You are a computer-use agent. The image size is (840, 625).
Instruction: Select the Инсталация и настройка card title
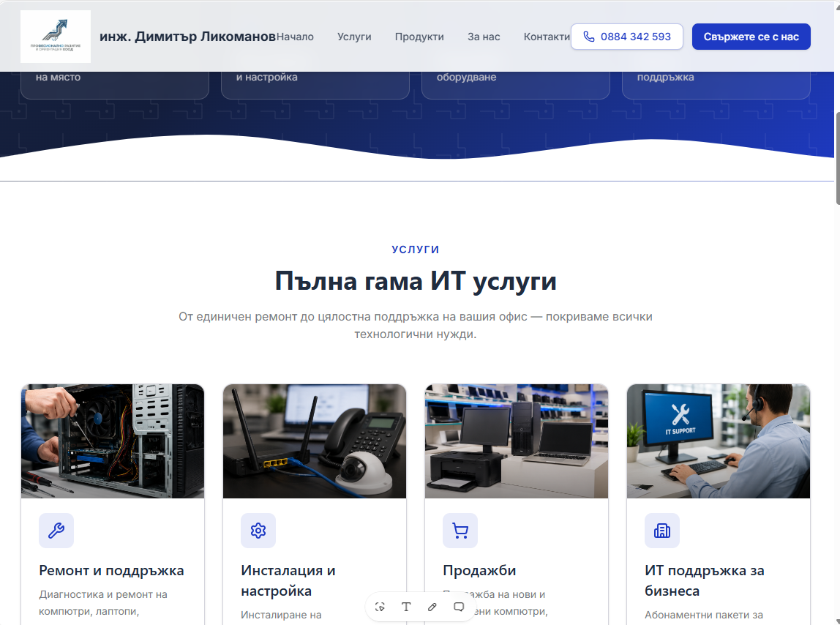click(x=288, y=581)
